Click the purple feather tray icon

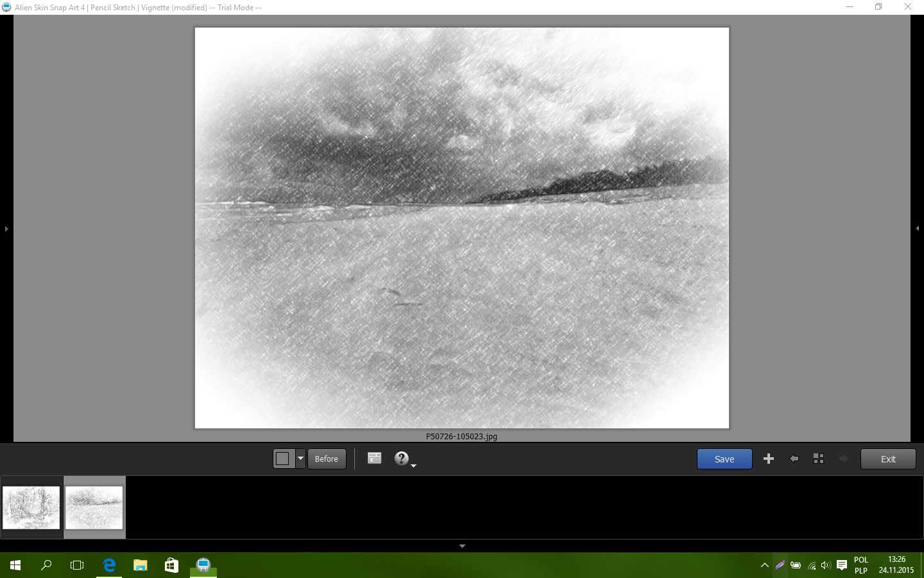click(780, 566)
